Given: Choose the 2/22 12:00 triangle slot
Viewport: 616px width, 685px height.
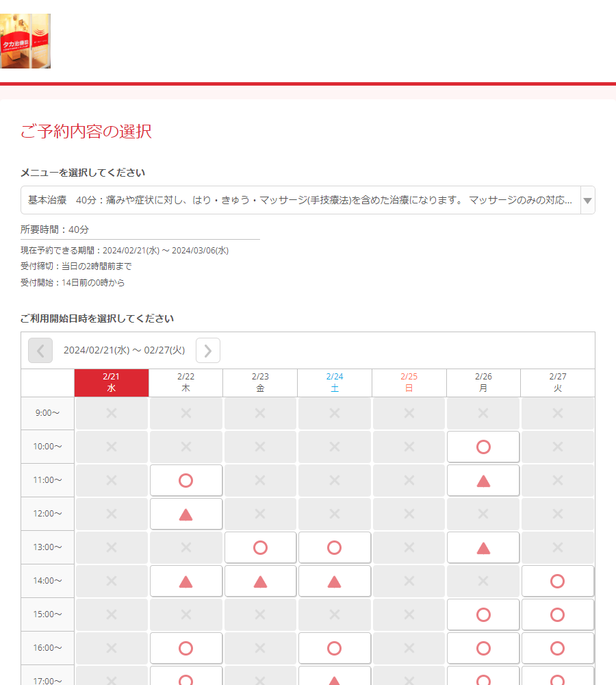Looking at the screenshot, I should [185, 514].
